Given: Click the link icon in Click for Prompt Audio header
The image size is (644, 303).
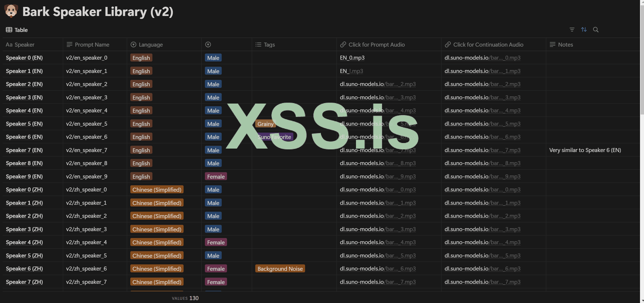Looking at the screenshot, I should (x=343, y=44).
